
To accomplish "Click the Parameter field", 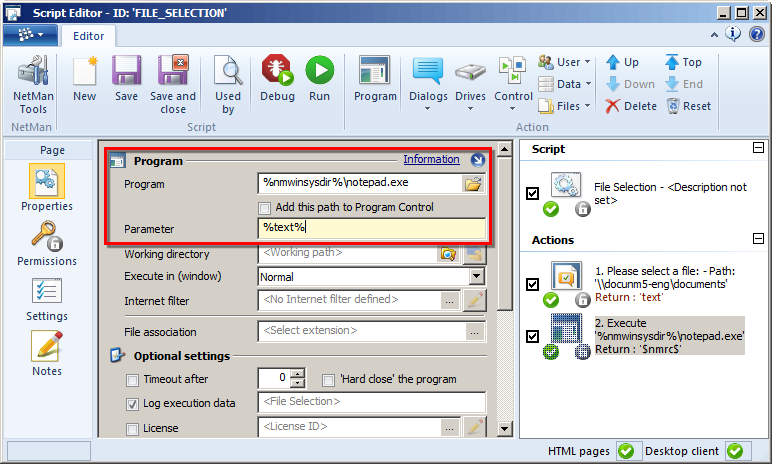I will pyautogui.click(x=372, y=228).
